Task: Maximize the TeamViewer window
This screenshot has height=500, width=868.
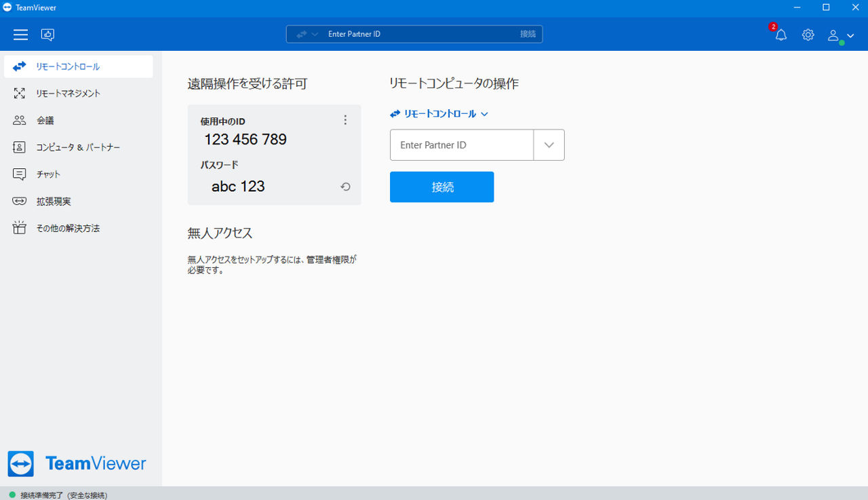Action: click(x=826, y=7)
